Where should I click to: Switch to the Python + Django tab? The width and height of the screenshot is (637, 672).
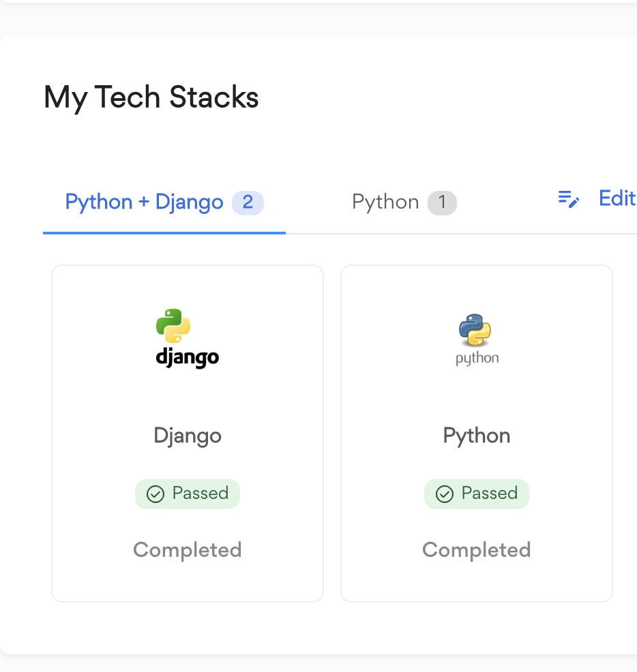click(x=164, y=202)
